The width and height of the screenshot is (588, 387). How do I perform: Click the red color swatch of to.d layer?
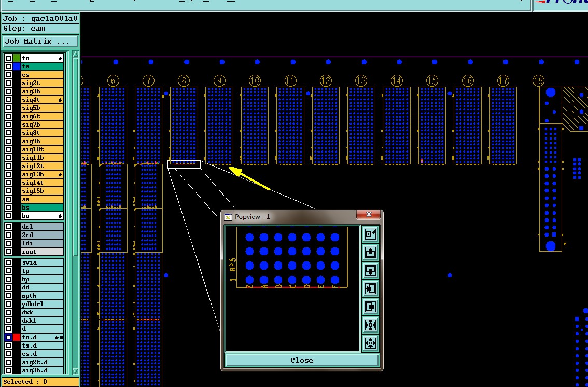pos(17,338)
